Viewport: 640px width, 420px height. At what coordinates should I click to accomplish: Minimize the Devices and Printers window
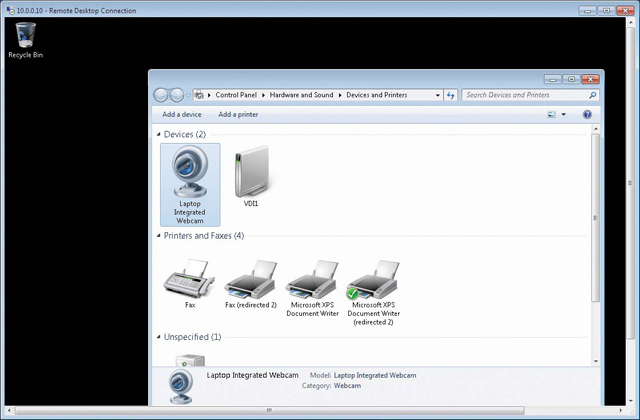click(x=553, y=79)
